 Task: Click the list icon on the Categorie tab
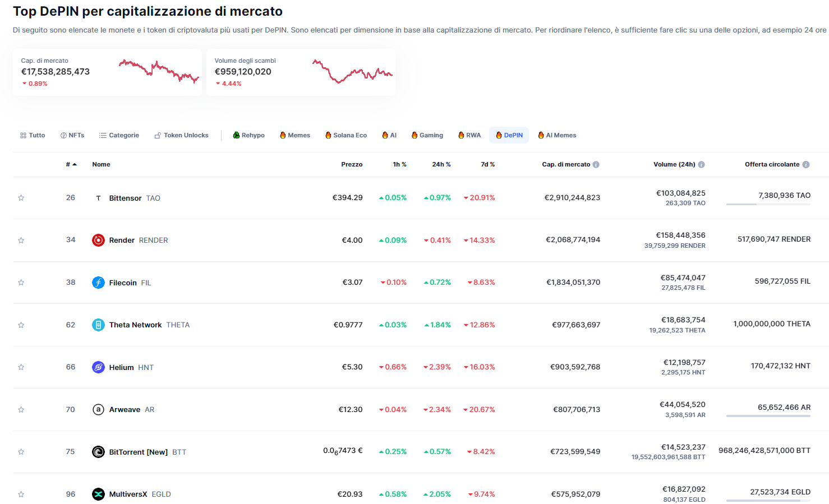(103, 135)
